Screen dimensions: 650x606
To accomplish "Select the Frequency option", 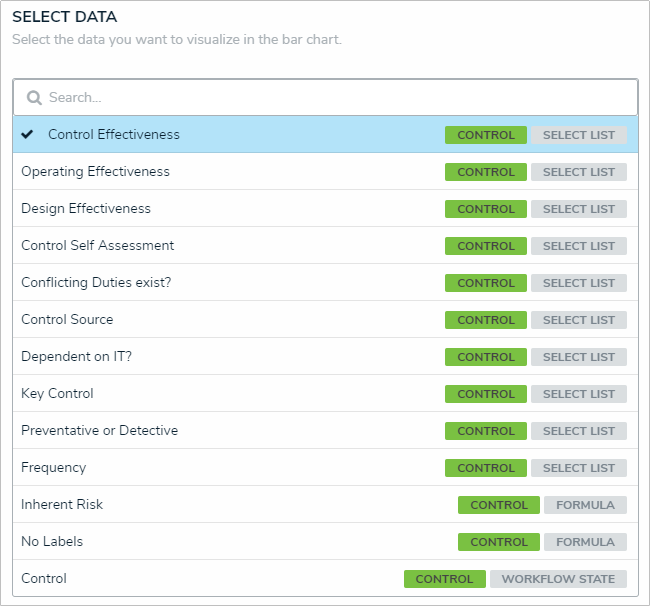I will [x=54, y=468].
